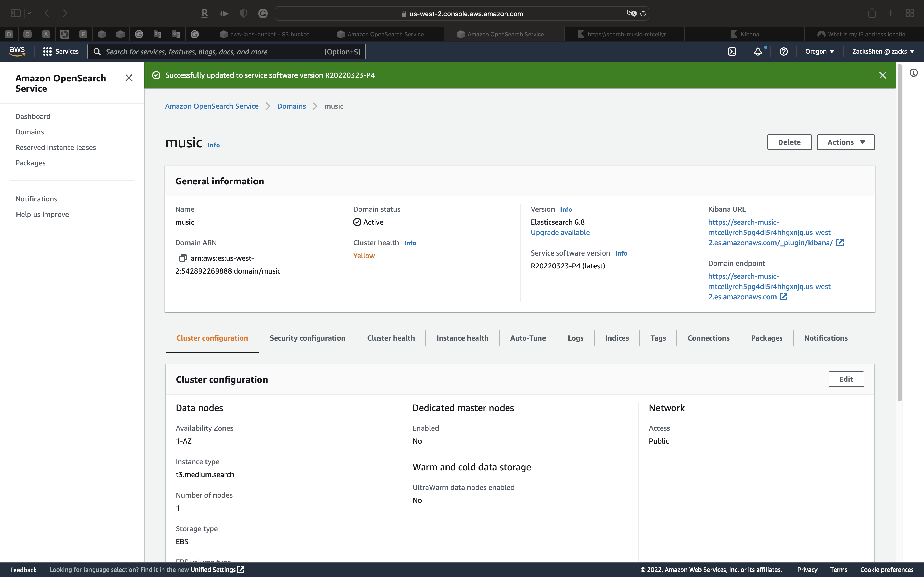Close the OpenSearch Service side navigation
The width and height of the screenshot is (924, 577).
(x=129, y=78)
